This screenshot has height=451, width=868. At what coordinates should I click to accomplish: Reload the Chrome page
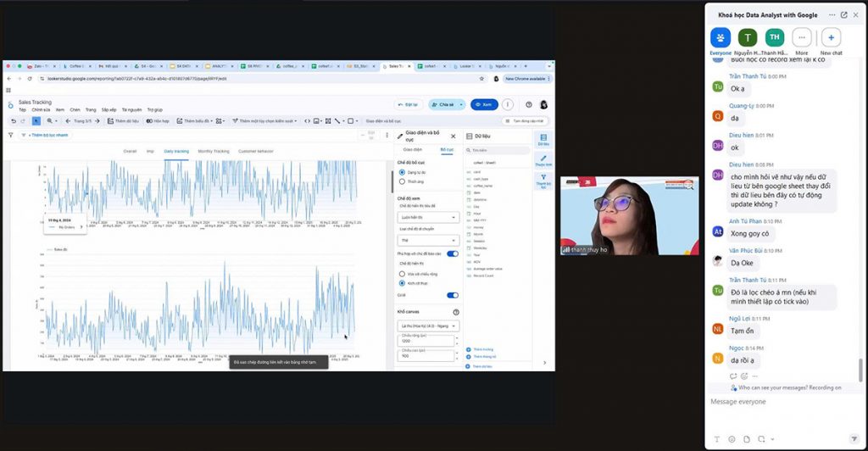[x=30, y=79]
